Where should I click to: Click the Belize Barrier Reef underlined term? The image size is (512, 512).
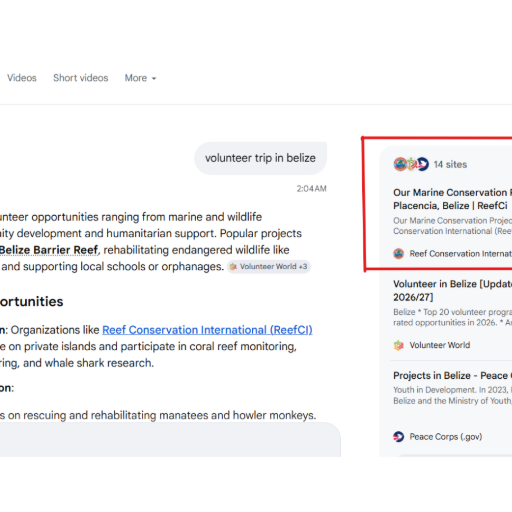tap(49, 250)
